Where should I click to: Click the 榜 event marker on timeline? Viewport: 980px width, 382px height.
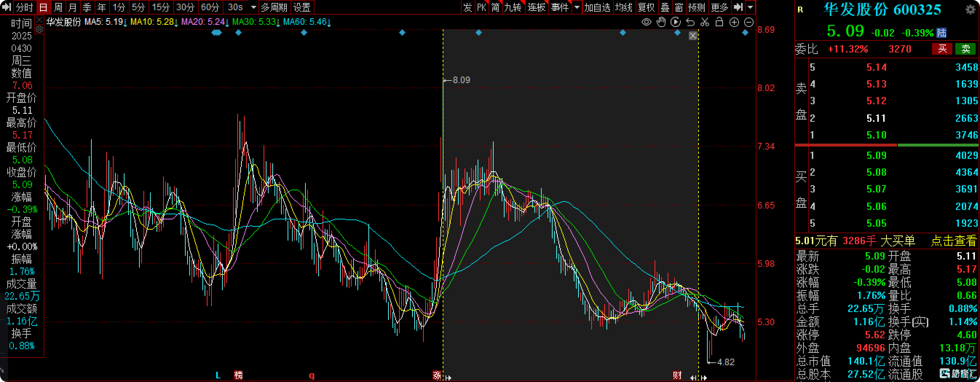(238, 375)
